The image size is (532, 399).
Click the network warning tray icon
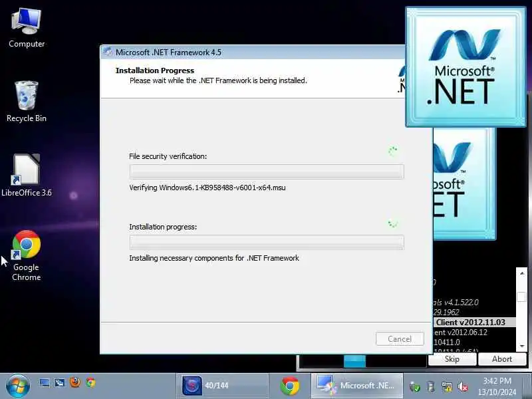447,386
